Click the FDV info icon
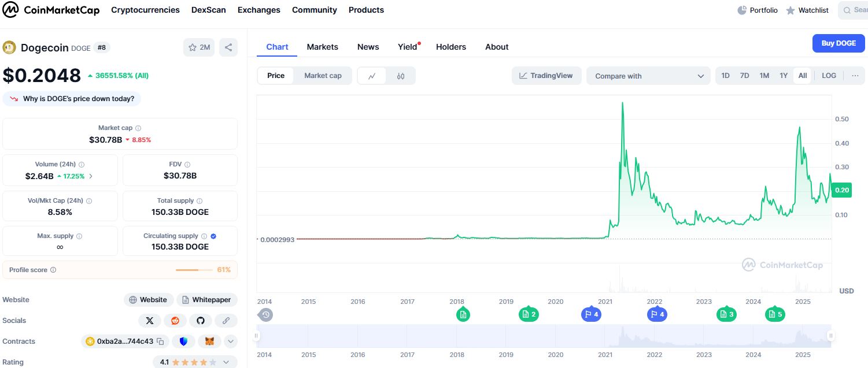The image size is (868, 368). pos(188,165)
